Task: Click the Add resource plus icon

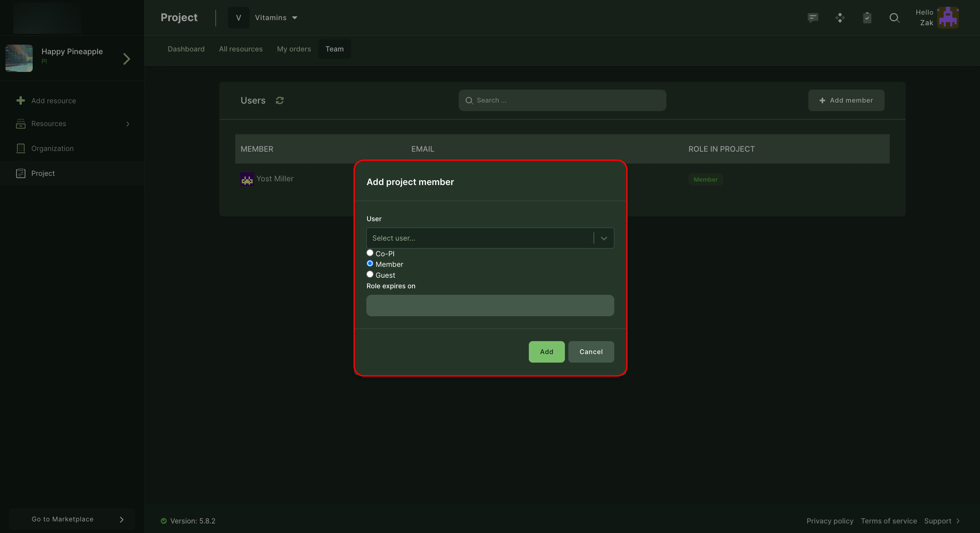Action: pos(20,101)
